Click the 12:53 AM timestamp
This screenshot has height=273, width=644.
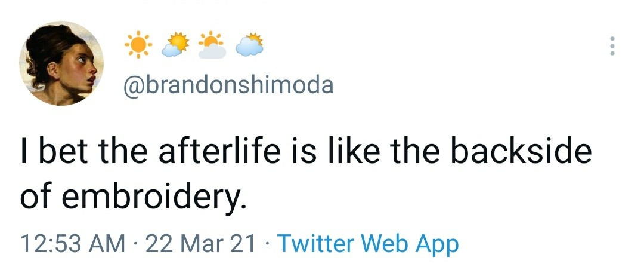coord(72,243)
